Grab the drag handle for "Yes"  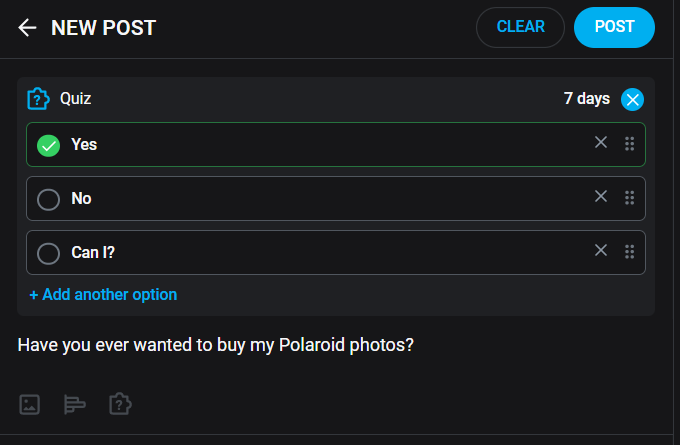(629, 144)
